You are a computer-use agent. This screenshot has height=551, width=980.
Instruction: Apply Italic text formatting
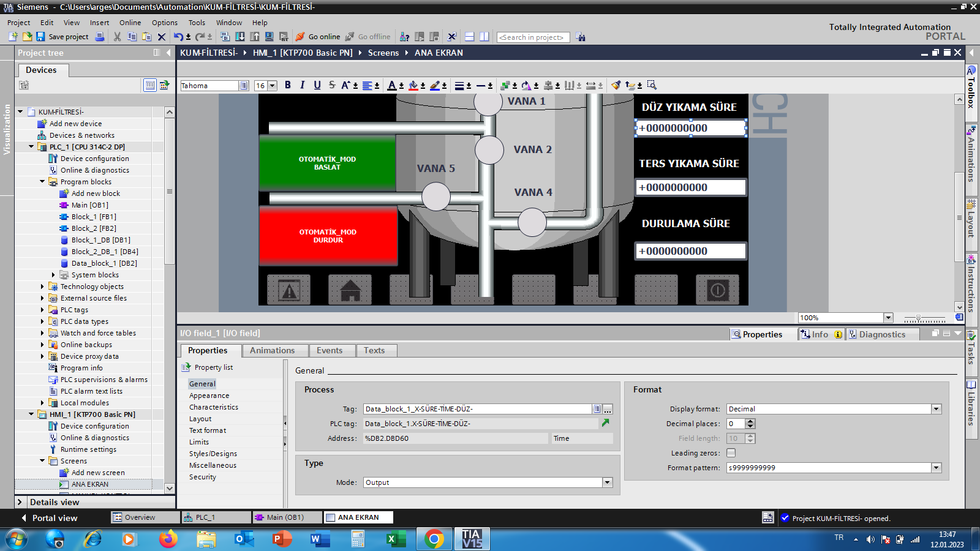(x=303, y=85)
